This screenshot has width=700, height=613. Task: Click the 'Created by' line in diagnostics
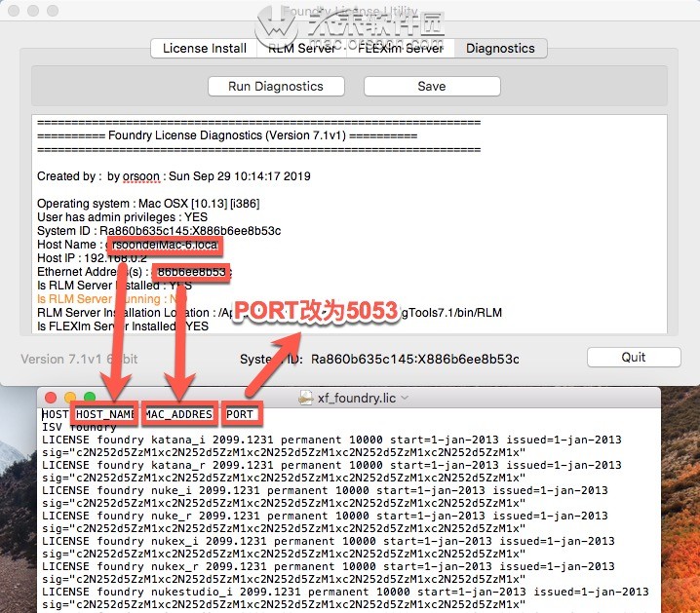[174, 176]
